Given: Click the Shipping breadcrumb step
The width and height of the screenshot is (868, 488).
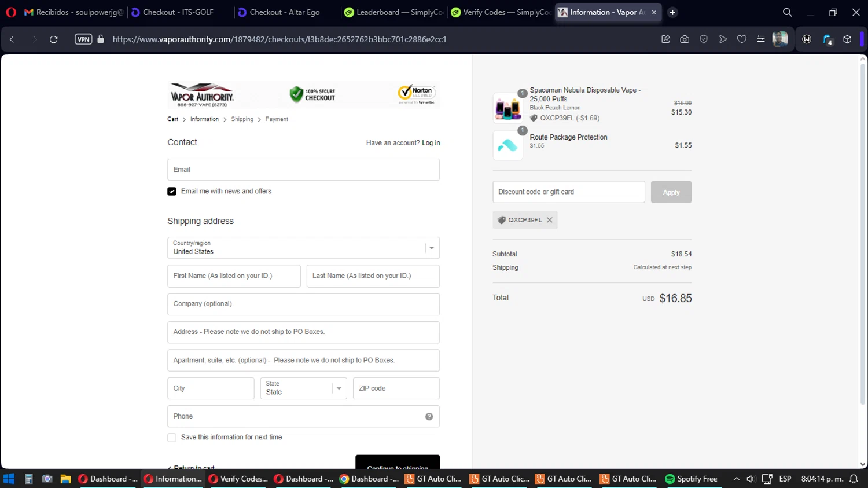Looking at the screenshot, I should (x=242, y=119).
